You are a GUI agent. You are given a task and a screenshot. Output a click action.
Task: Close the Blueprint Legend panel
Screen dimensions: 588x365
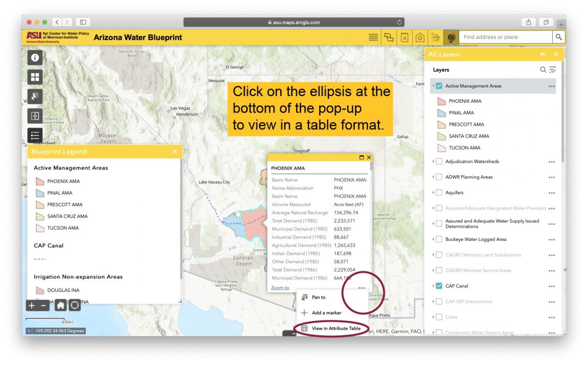(175, 151)
